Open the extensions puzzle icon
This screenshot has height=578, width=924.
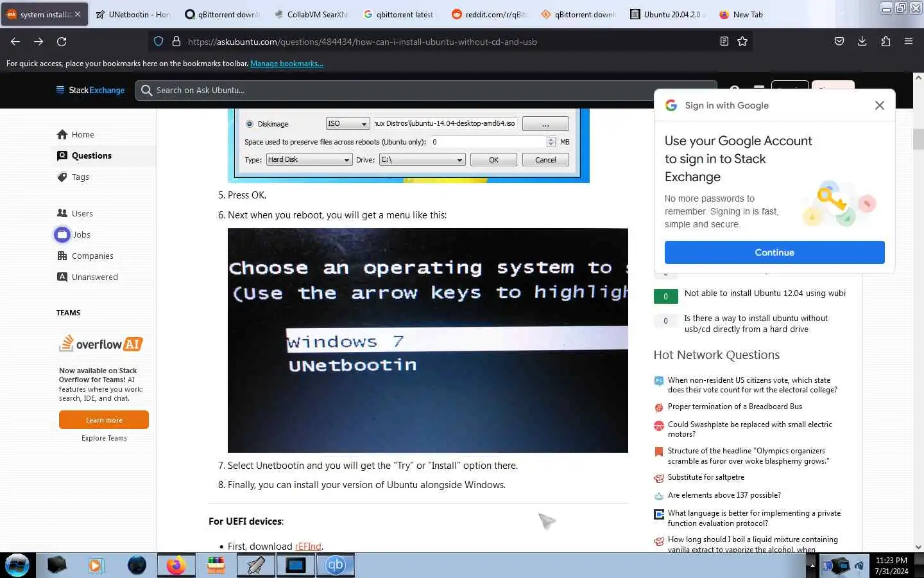point(886,41)
